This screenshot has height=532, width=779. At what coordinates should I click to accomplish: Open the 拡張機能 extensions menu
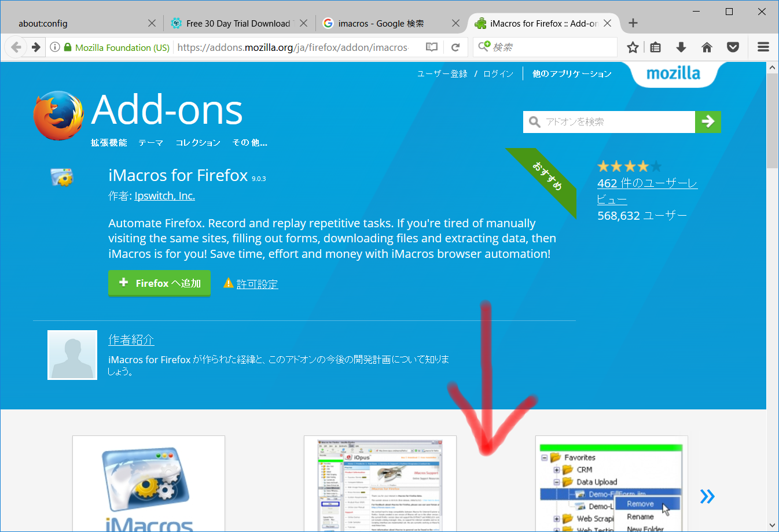pyautogui.click(x=109, y=143)
